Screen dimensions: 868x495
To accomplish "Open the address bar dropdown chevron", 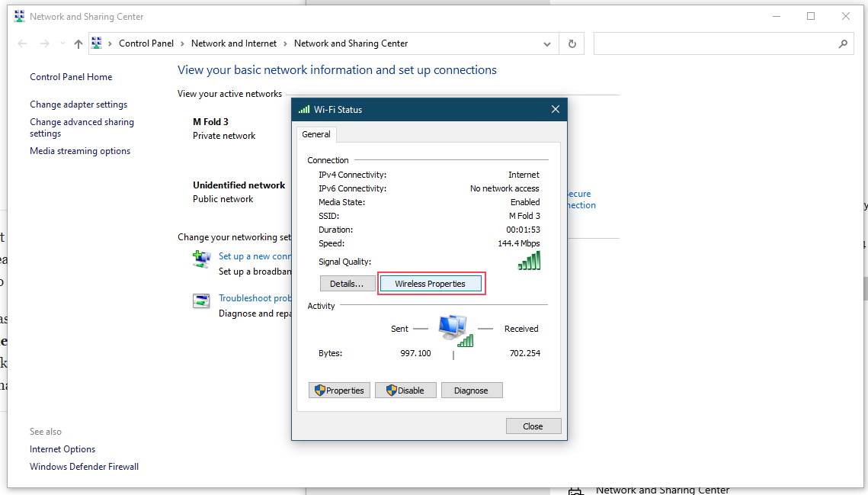I will [546, 43].
